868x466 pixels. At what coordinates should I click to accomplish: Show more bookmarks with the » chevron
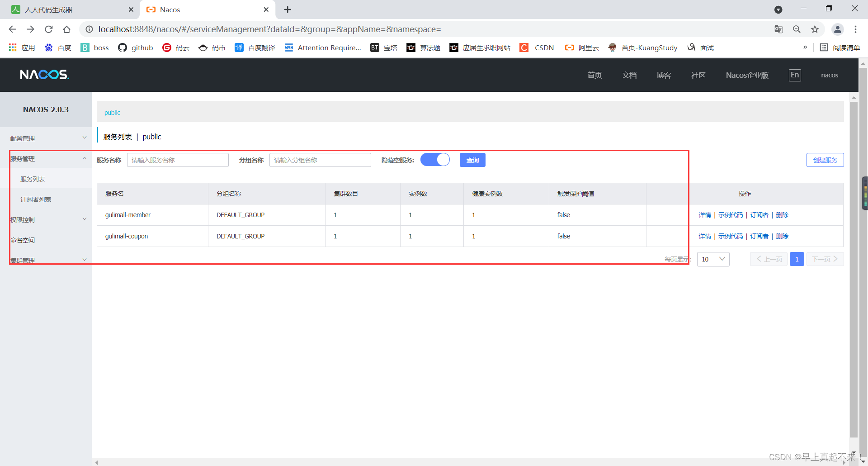(805, 47)
